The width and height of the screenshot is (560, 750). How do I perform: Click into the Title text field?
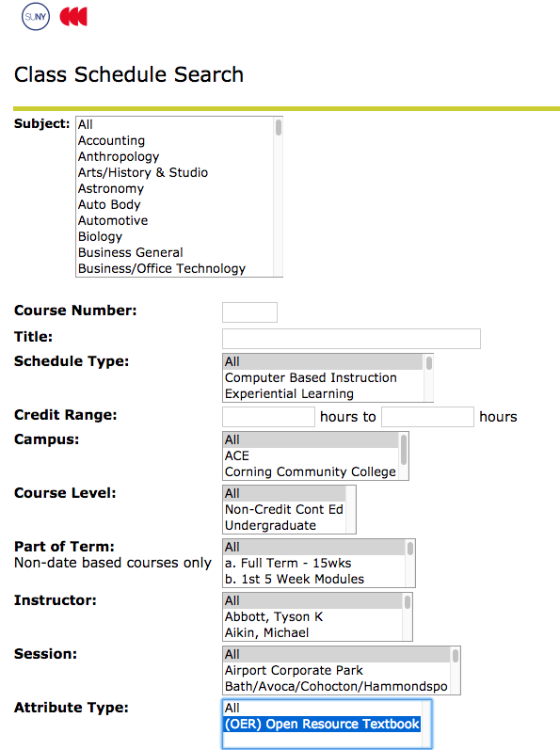click(x=351, y=339)
